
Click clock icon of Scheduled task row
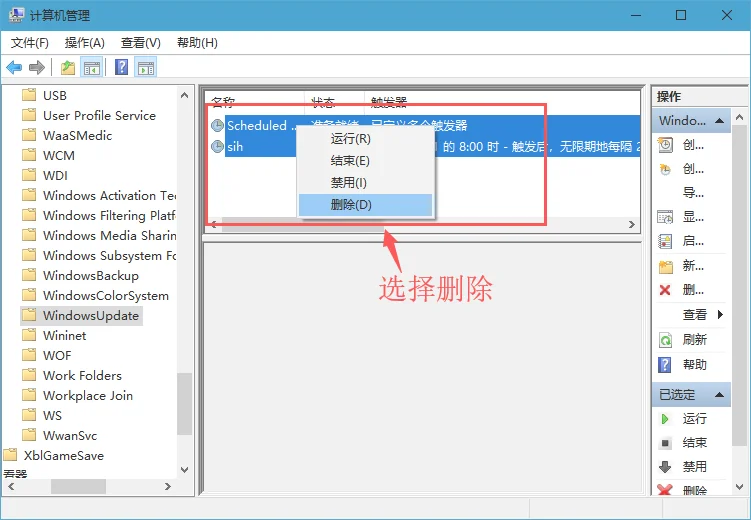(x=217, y=125)
